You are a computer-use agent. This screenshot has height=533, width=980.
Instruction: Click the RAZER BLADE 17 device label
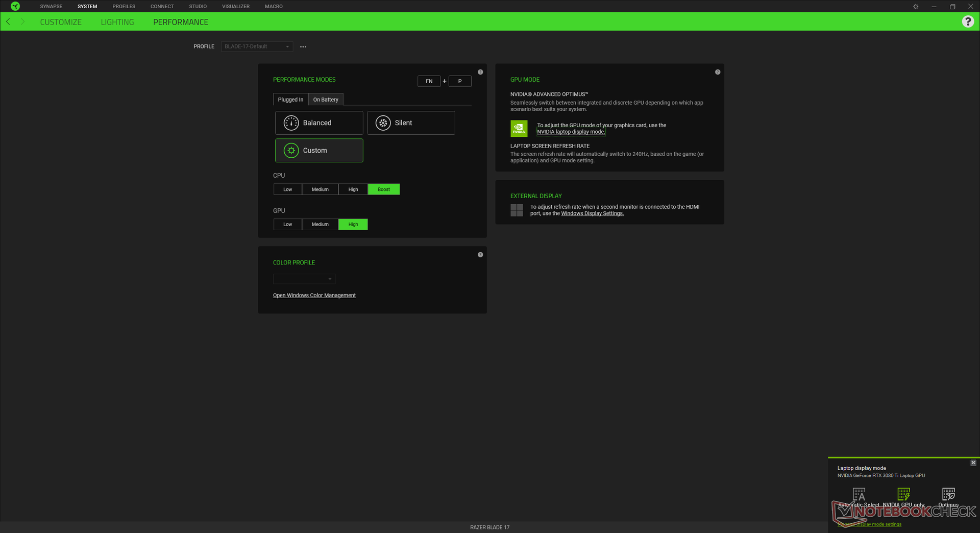[x=490, y=527]
